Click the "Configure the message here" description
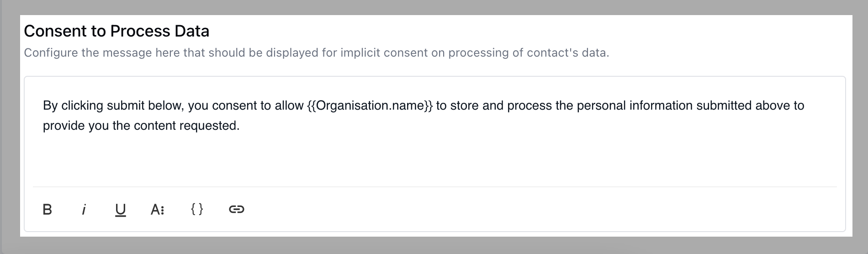 (316, 53)
